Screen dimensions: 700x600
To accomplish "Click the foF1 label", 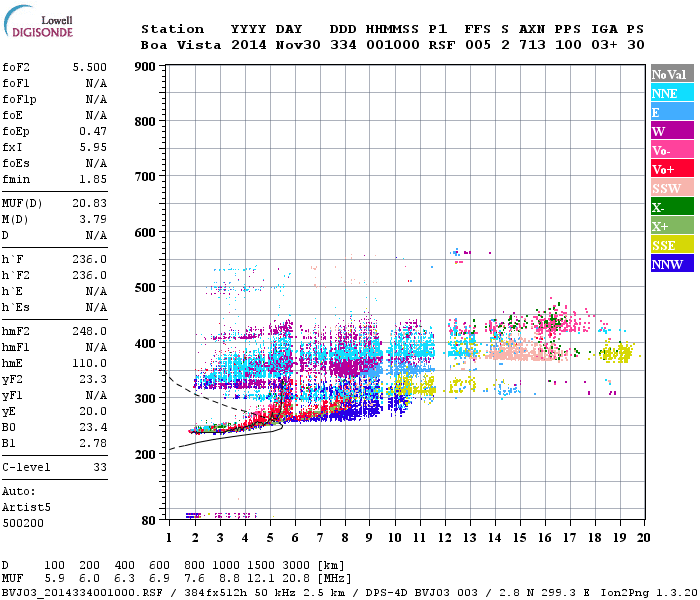I will pyautogui.click(x=16, y=83).
